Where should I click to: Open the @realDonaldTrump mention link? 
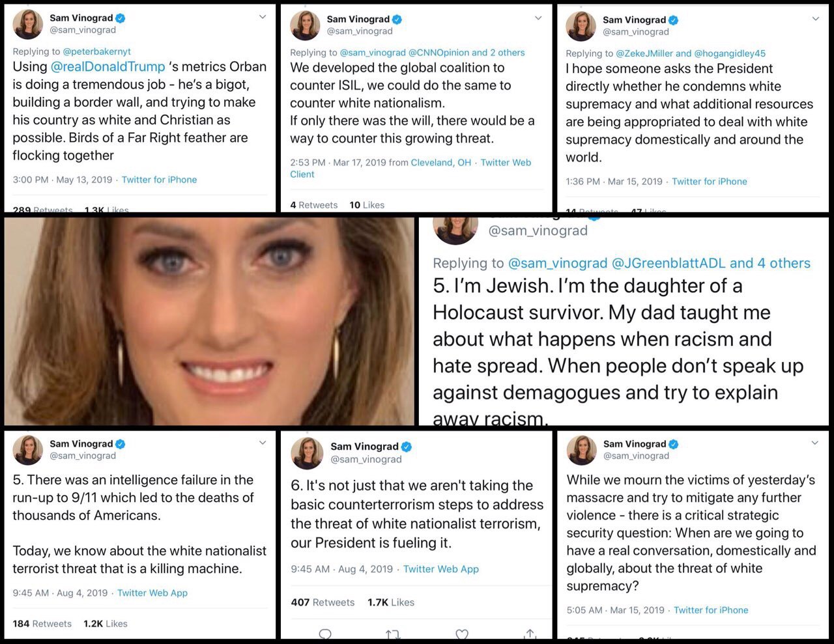coord(108,67)
